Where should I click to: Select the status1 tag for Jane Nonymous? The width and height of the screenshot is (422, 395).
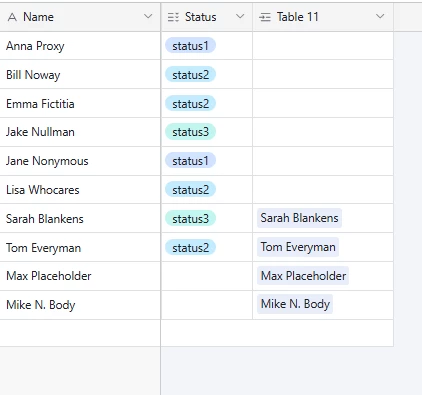point(190,161)
